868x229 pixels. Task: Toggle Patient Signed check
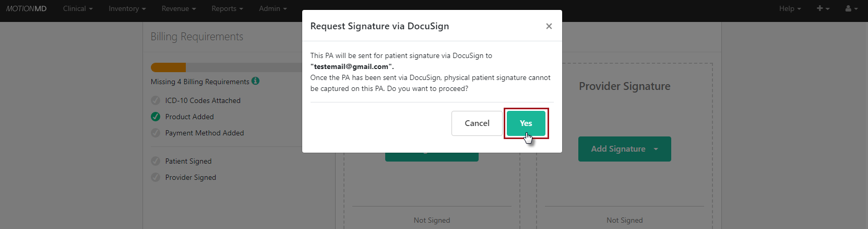[x=156, y=161]
